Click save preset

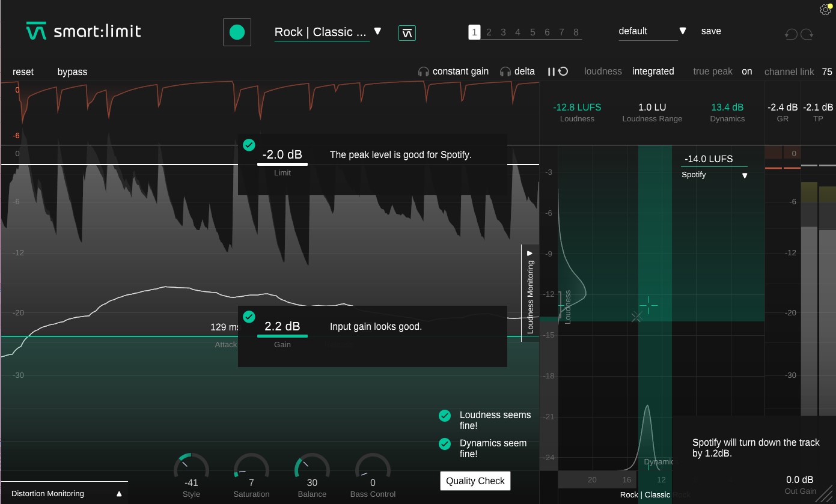(x=711, y=31)
